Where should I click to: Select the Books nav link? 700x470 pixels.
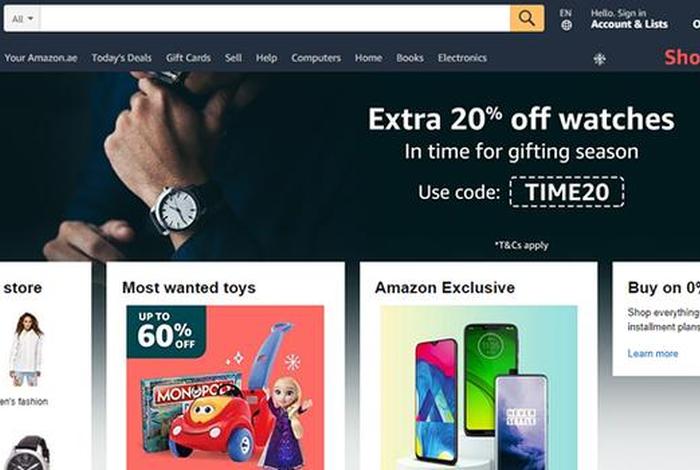[x=410, y=58]
